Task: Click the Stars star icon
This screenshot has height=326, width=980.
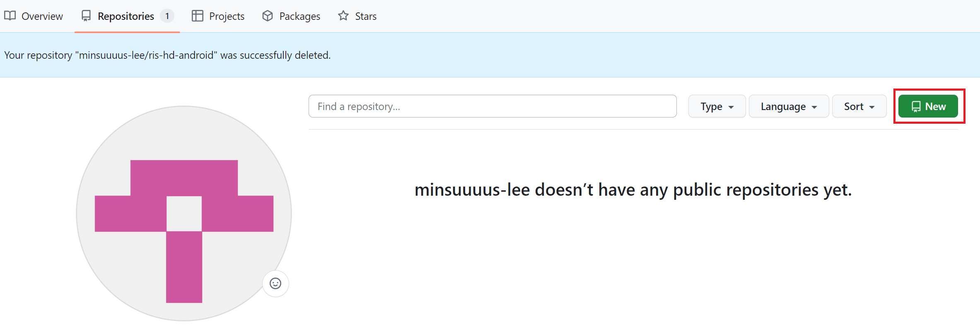Action: (343, 16)
